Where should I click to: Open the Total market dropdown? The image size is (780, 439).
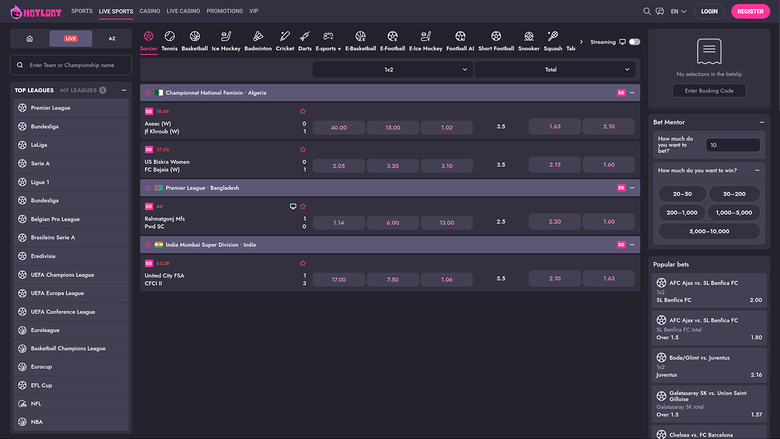pos(554,69)
